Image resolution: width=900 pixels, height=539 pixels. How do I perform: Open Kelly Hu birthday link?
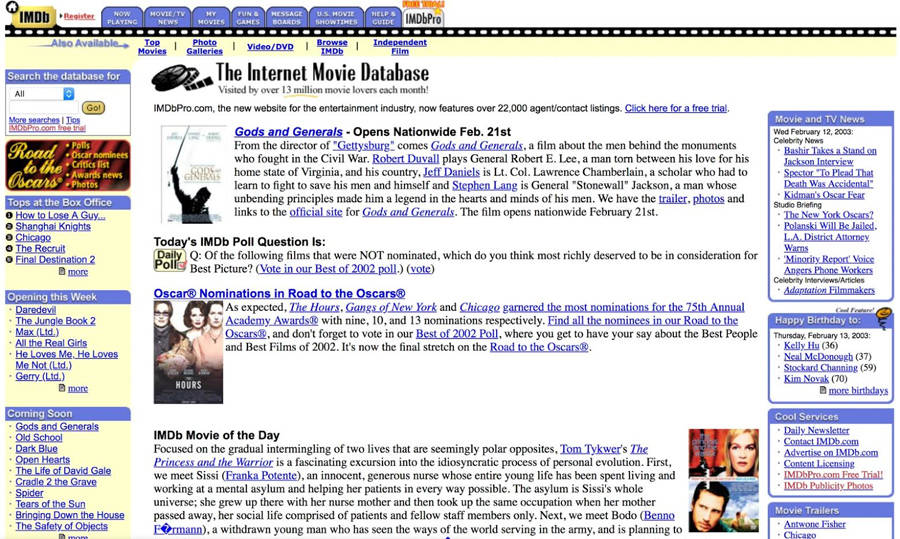(x=801, y=346)
